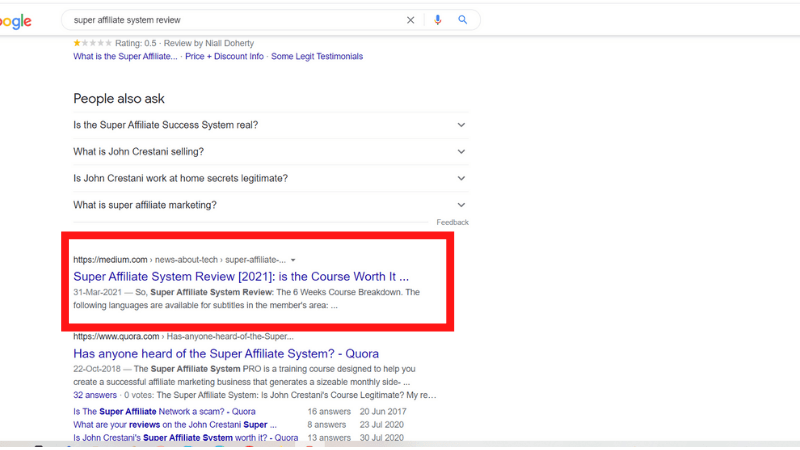Focus the search input field
800x450 pixels.
coord(235,20)
